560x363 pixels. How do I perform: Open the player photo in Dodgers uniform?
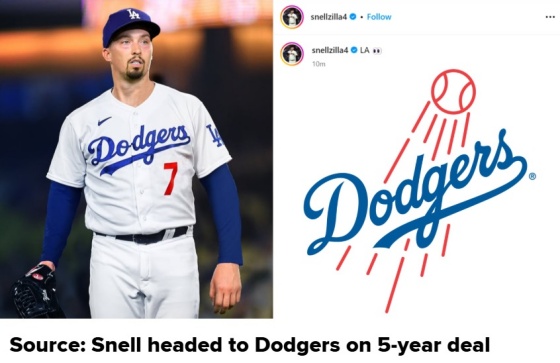(136, 159)
